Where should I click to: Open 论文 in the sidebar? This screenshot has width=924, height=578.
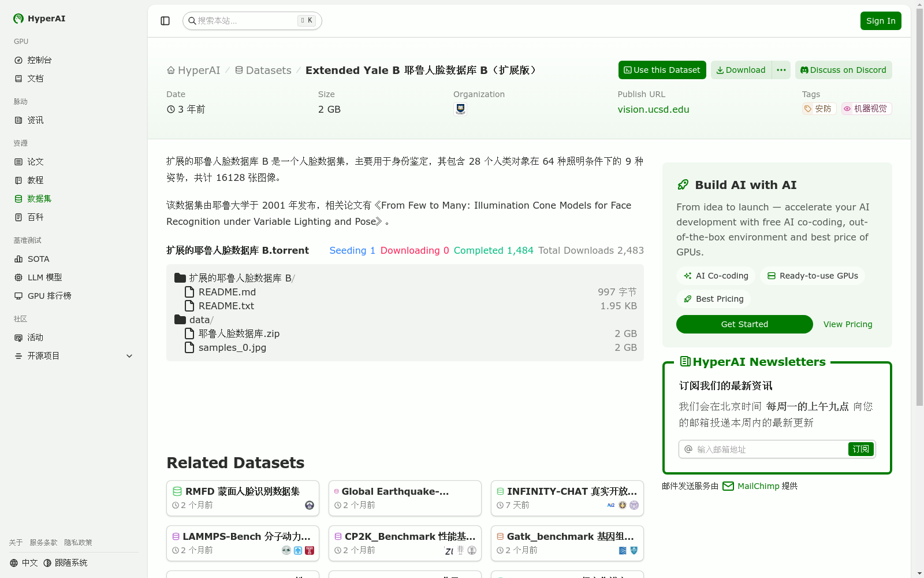coord(74,162)
